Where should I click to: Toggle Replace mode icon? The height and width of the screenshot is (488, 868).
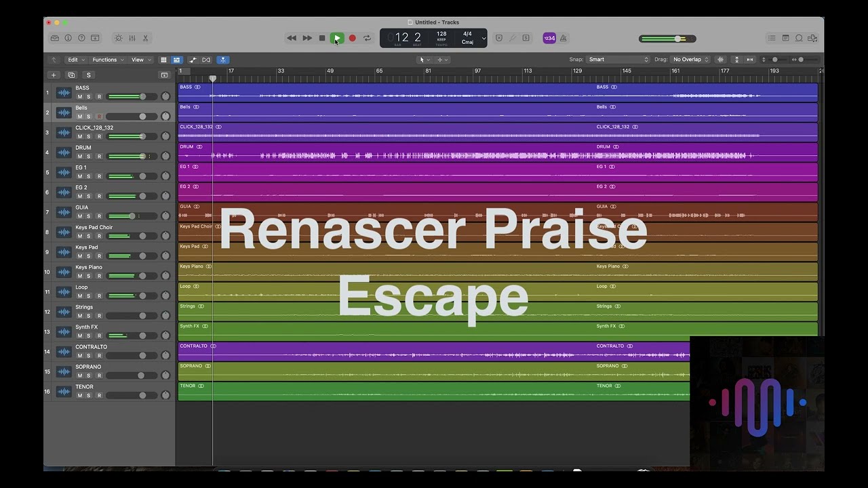pyautogui.click(x=499, y=38)
